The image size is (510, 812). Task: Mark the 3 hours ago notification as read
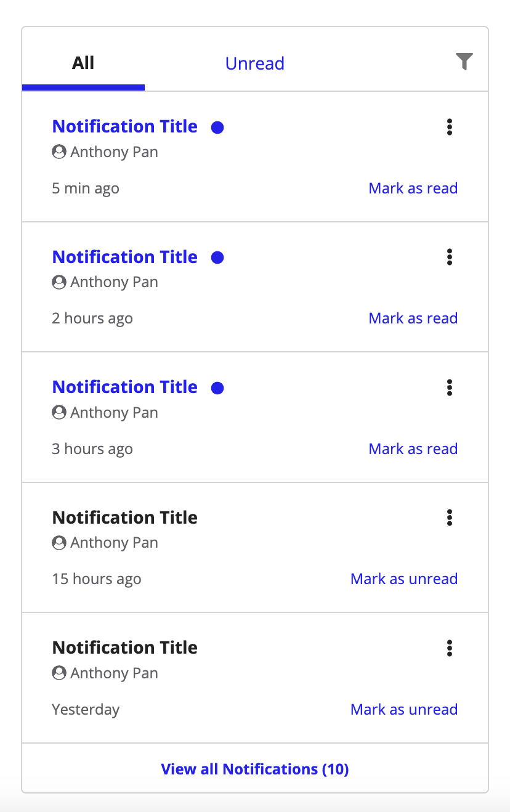tap(413, 449)
